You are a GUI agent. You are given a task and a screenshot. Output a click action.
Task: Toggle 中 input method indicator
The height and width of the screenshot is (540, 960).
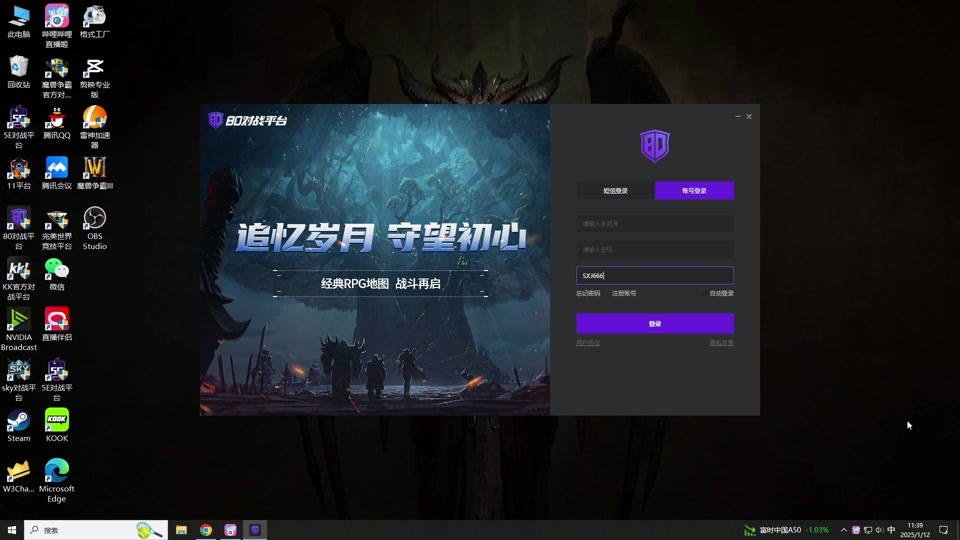click(x=891, y=530)
